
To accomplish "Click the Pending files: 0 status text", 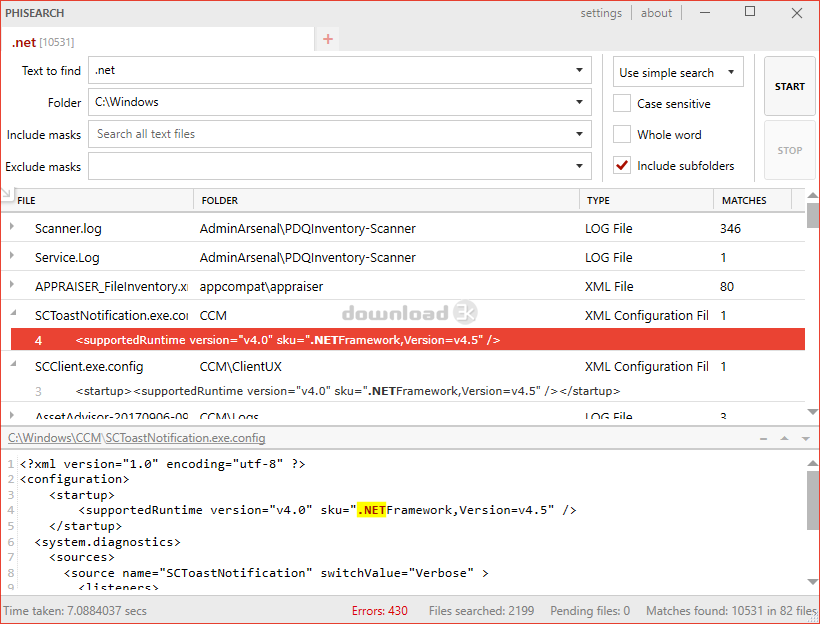I will coord(590,610).
